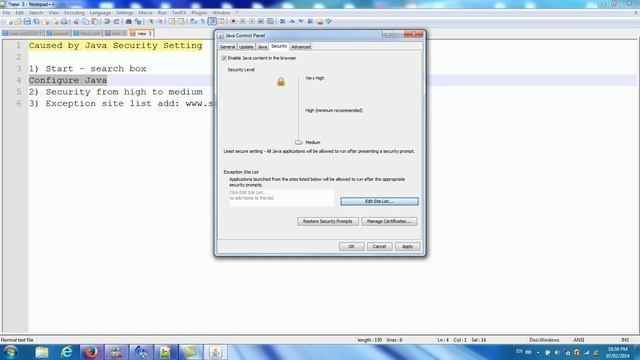Open the Search menu
640x360 pixels.
coord(36,13)
